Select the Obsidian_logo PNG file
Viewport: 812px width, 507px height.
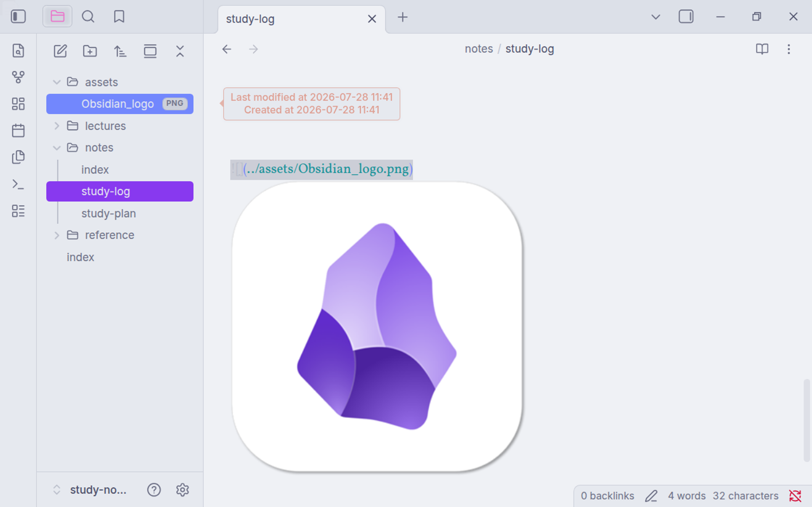(x=120, y=104)
